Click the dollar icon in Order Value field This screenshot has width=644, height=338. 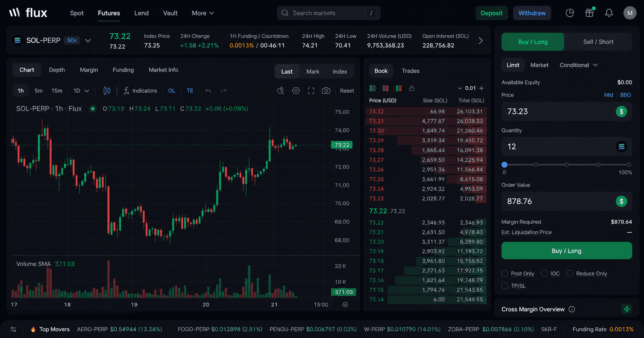point(621,201)
